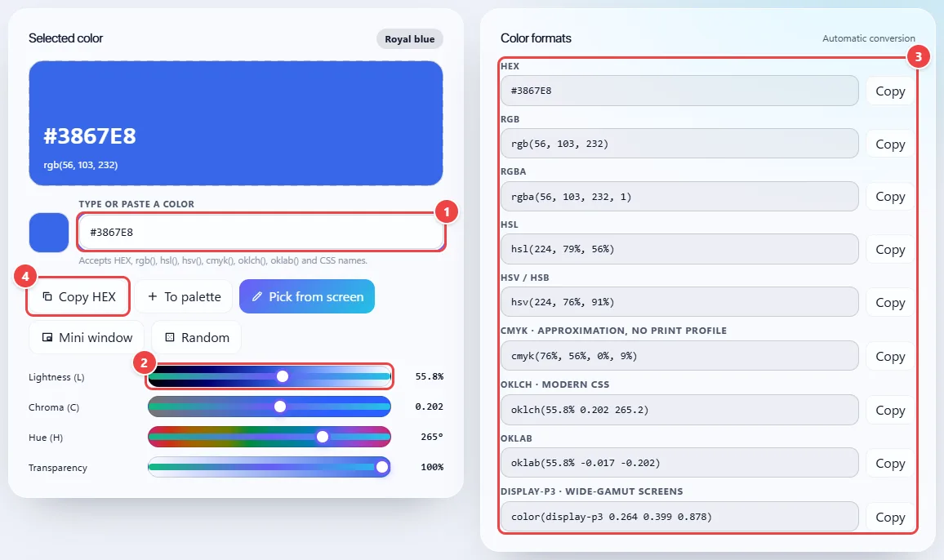Click the OKLCH · MODERN CSS label
Image resolution: width=944 pixels, height=560 pixels.
pyautogui.click(x=555, y=384)
